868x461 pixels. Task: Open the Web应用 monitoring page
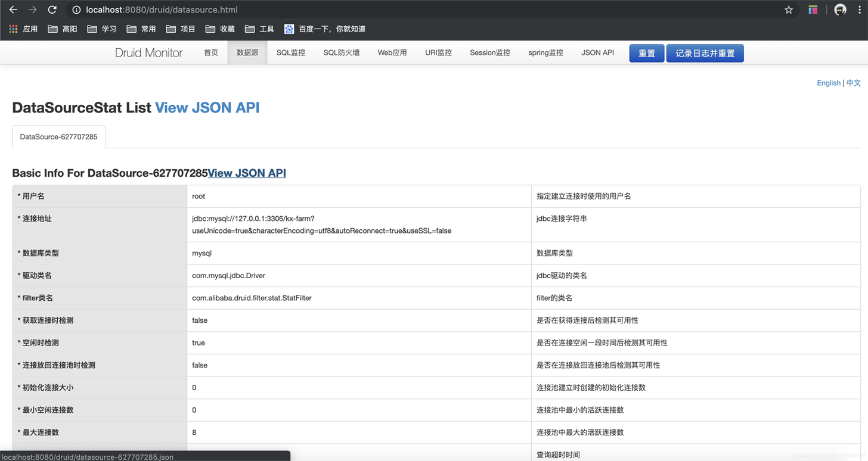[392, 53]
